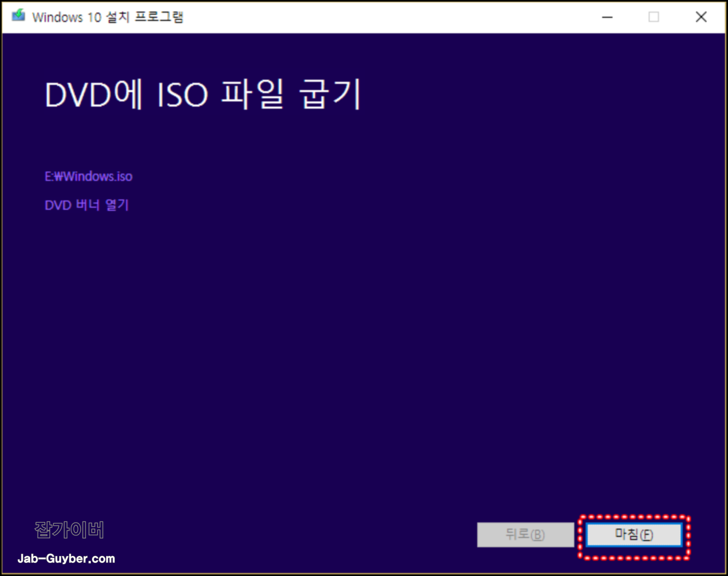Click the 뒤로(B) back button
The height and width of the screenshot is (576, 728).
click(x=525, y=534)
